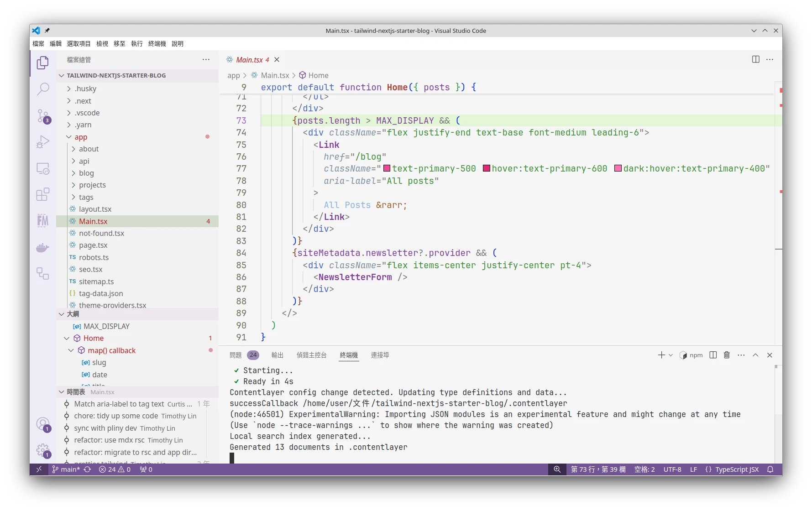Switch to the 問題 problems tab
The image size is (812, 511).
(236, 355)
